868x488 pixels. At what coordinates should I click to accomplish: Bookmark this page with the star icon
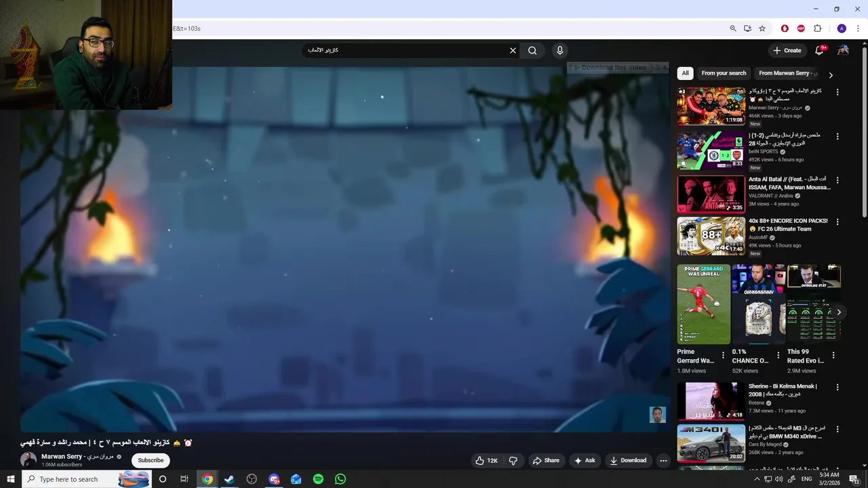tap(762, 28)
